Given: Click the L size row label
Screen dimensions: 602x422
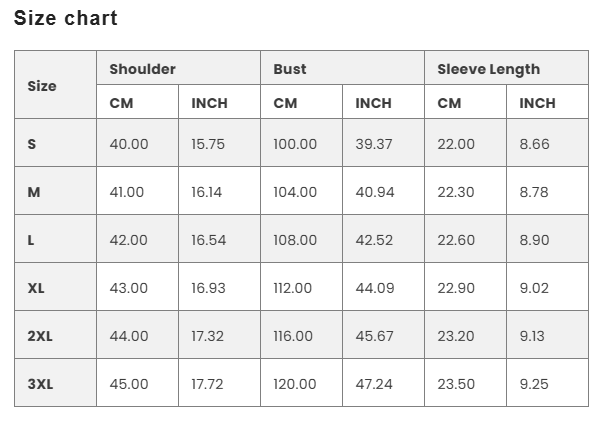Looking at the screenshot, I should pyautogui.click(x=32, y=240).
